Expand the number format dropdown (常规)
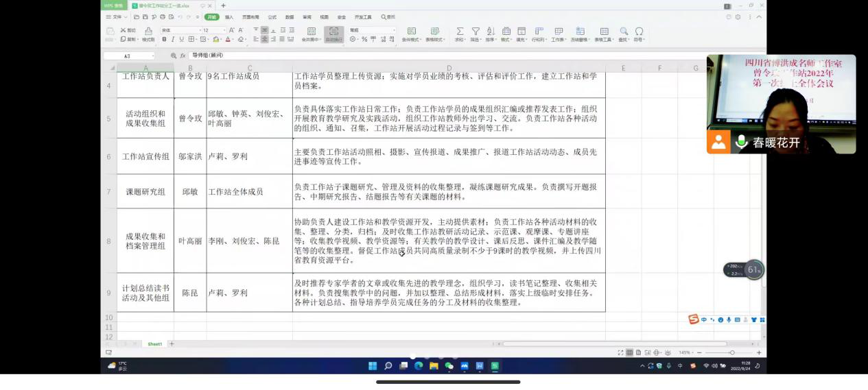Viewport: 868px width, 390px height. click(x=371, y=30)
